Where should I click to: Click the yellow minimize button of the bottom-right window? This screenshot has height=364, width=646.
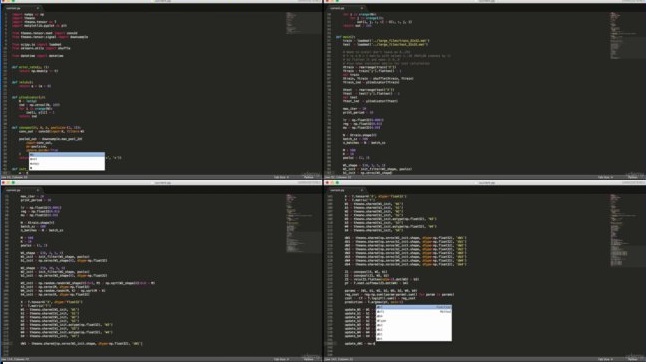click(332, 183)
